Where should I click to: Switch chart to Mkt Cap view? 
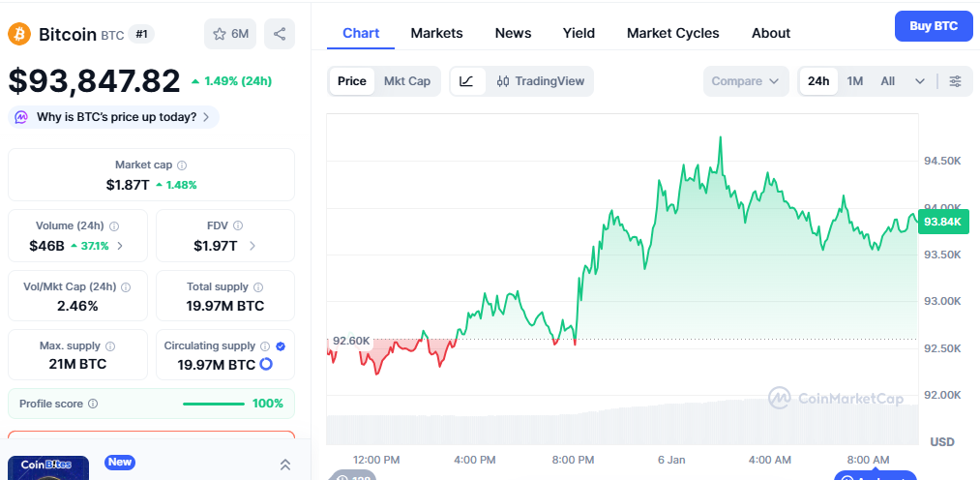coord(407,81)
